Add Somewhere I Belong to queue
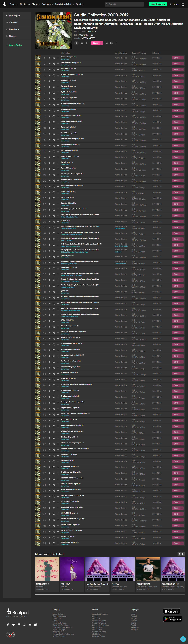This screenshot has width=188, height=644. coord(54,140)
